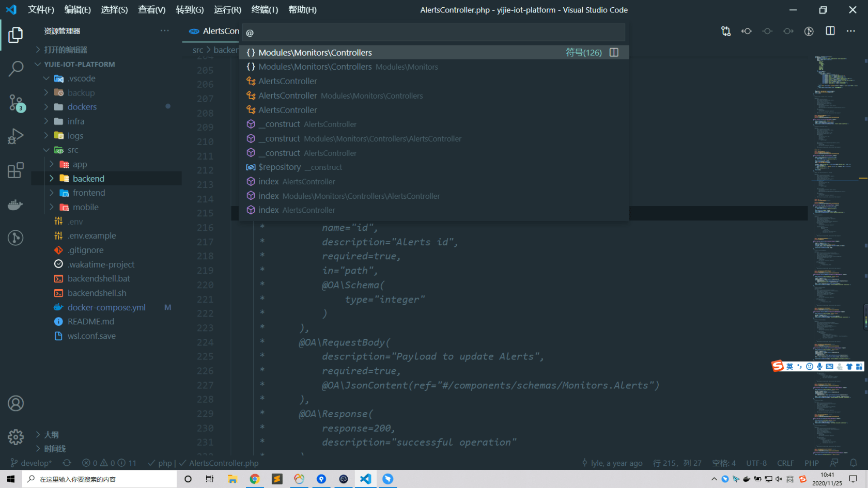
Task: Click the src breadcrumb segment
Action: [198, 50]
